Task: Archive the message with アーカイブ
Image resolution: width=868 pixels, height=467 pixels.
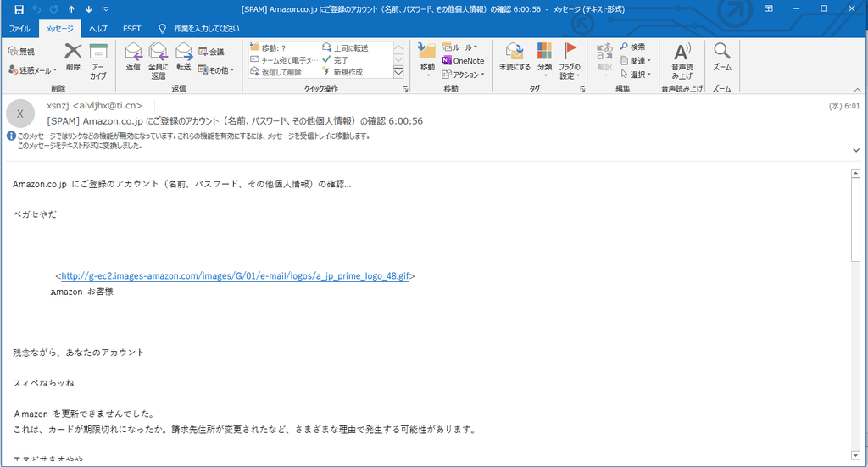Action: point(98,61)
